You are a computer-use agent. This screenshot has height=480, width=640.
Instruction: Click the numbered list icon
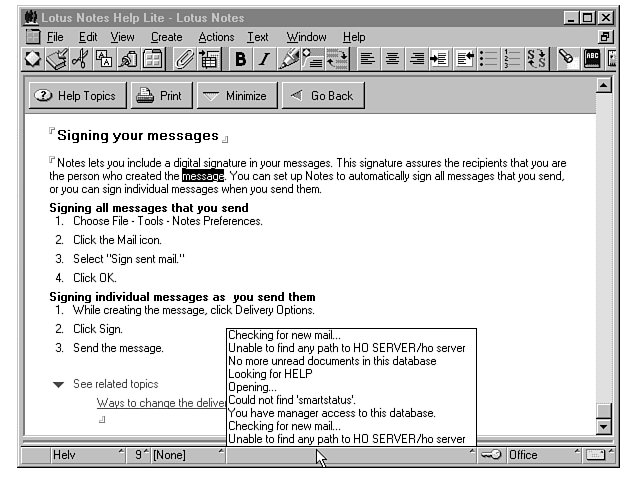point(513,59)
